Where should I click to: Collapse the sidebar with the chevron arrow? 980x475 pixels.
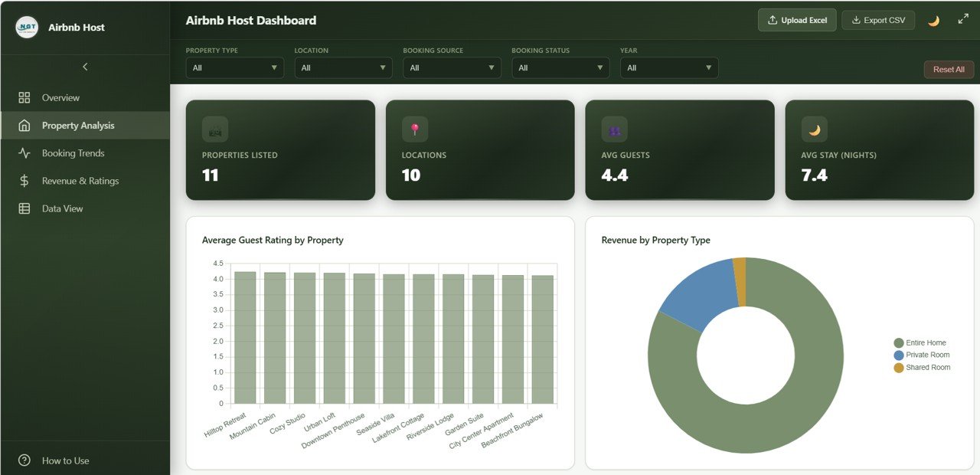(x=85, y=67)
